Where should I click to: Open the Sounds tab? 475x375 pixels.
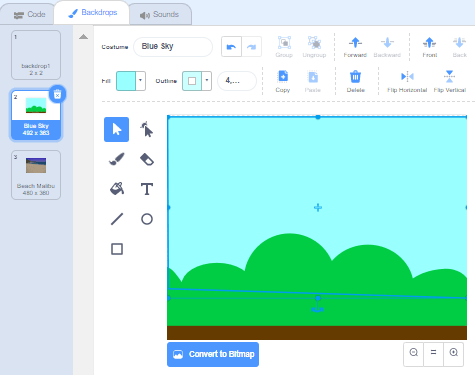(x=160, y=14)
